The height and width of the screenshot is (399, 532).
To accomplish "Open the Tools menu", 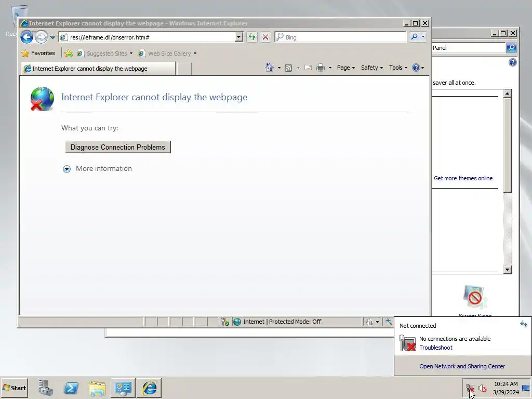I will coord(398,68).
